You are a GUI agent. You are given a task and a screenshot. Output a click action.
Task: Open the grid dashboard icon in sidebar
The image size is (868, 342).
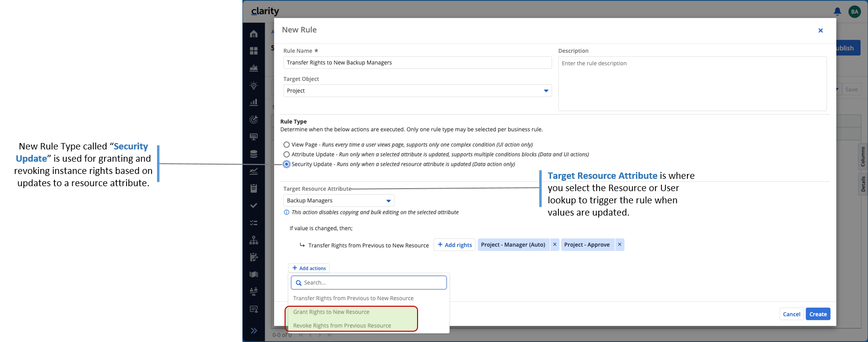coord(254,51)
